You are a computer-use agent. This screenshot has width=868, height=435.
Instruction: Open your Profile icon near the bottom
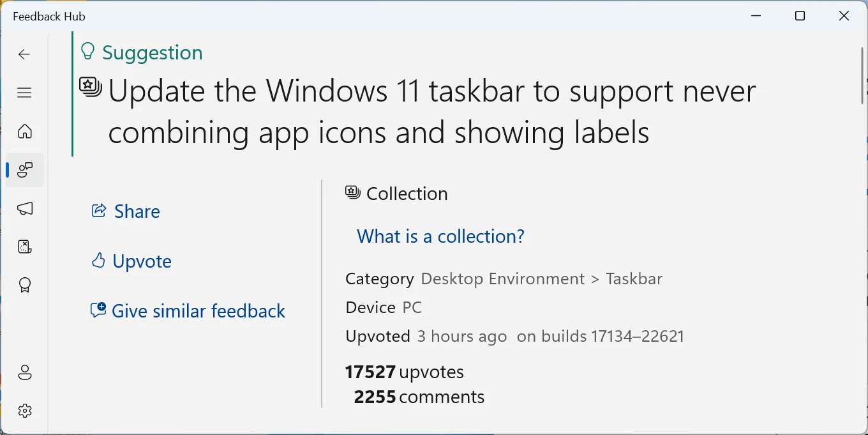point(24,372)
